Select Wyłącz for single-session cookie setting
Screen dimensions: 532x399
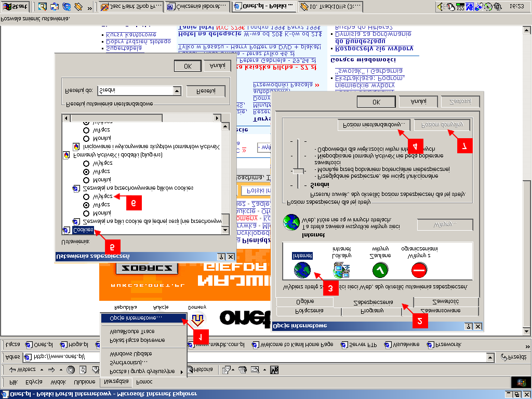86,197
